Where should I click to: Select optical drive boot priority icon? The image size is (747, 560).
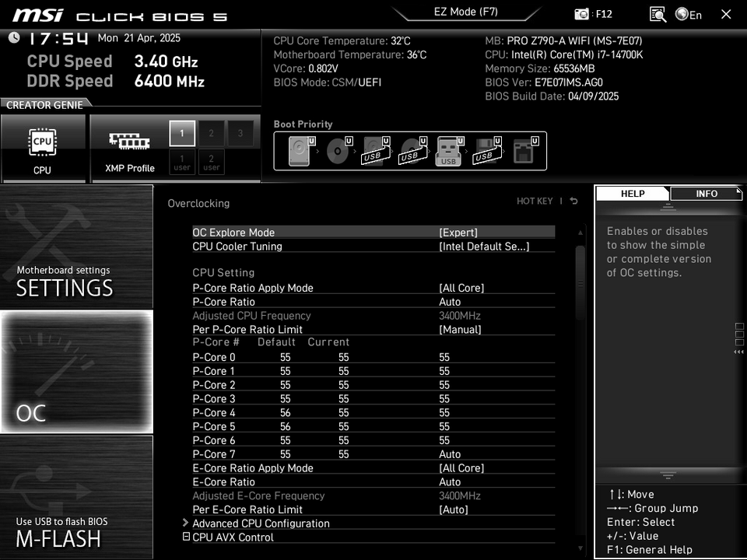[x=338, y=151]
